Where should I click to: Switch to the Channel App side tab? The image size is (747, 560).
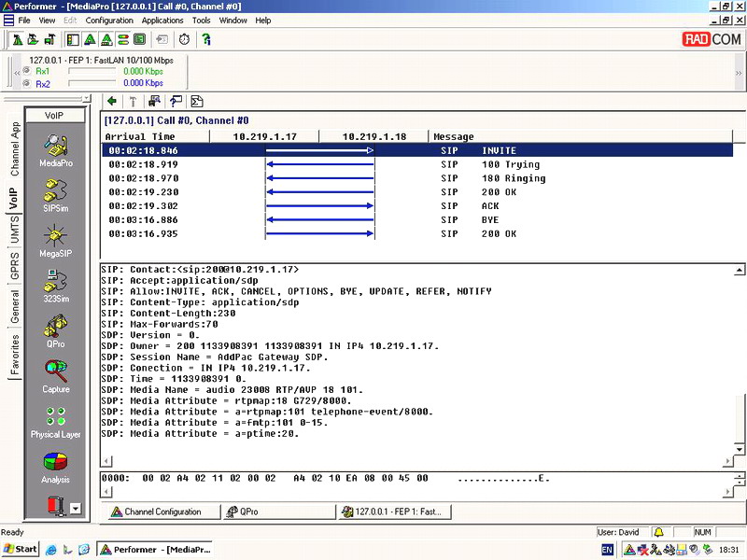coord(15,148)
